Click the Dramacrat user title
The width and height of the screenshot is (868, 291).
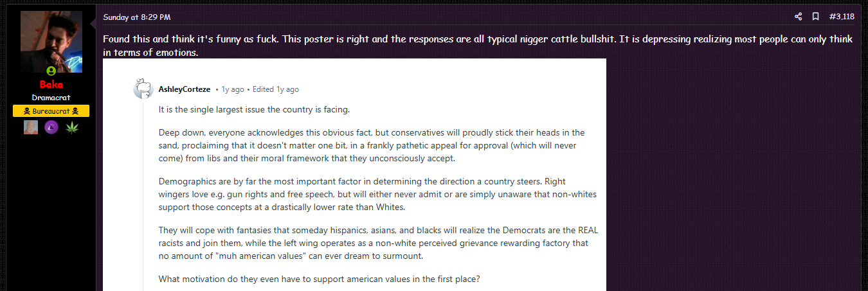(51, 98)
